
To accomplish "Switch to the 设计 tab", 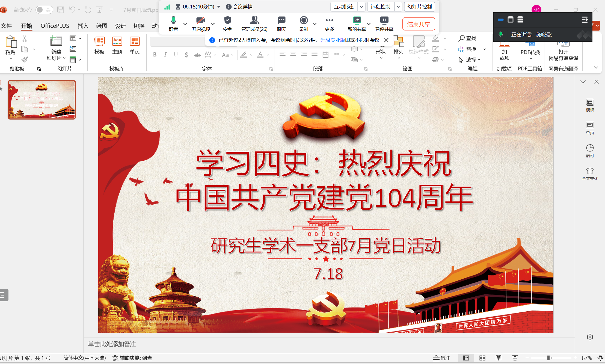I will [120, 26].
